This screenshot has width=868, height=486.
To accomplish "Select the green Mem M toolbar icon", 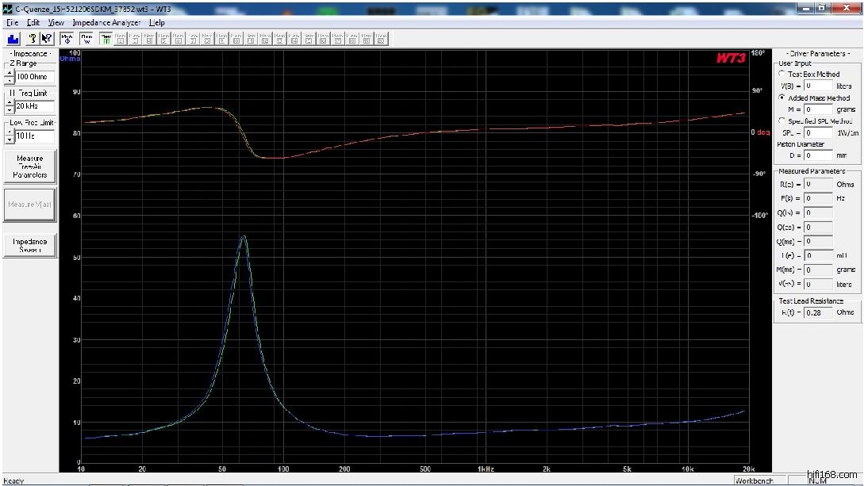I will [x=106, y=38].
